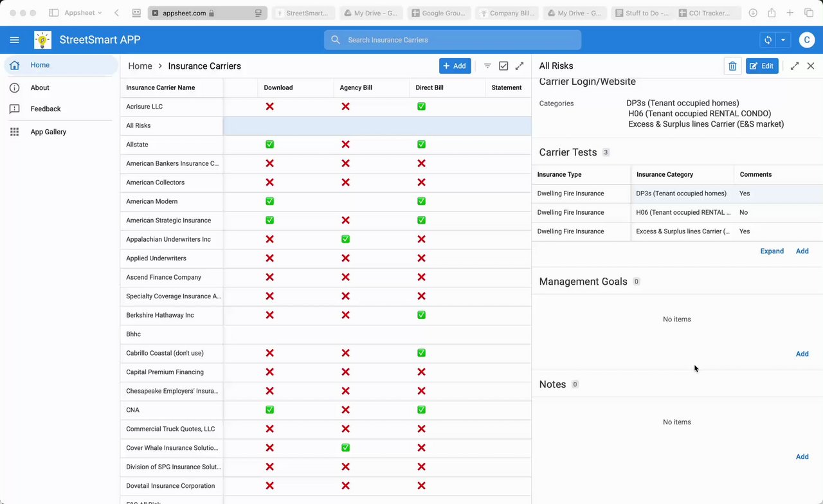
Task: Open the App Gallery grid icon
Action: click(15, 132)
